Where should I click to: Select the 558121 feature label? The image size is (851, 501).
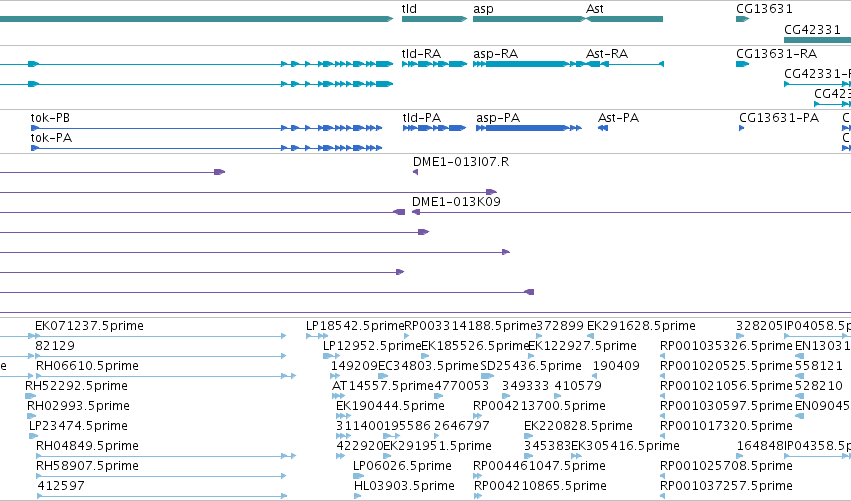818,366
